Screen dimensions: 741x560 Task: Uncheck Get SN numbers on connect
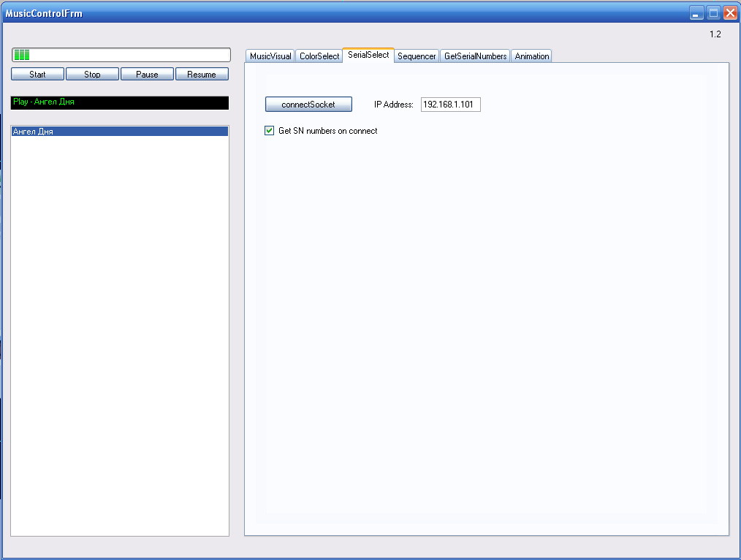[270, 131]
